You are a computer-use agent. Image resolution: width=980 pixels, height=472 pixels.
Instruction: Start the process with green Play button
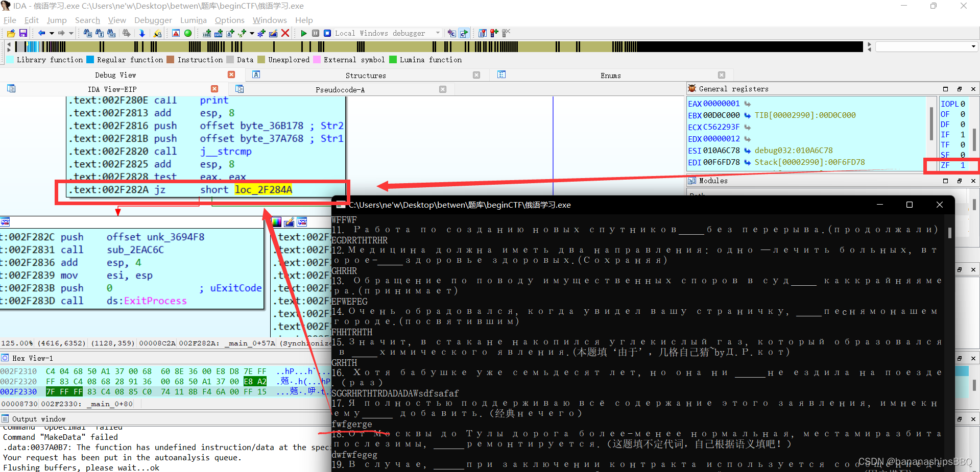(x=304, y=33)
